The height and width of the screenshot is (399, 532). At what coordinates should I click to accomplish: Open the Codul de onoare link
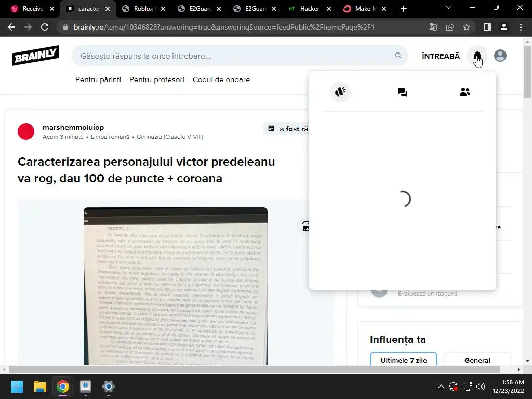coord(221,79)
